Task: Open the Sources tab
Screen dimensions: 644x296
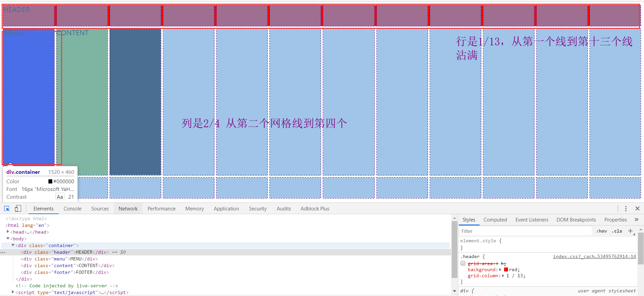Action: tap(100, 208)
